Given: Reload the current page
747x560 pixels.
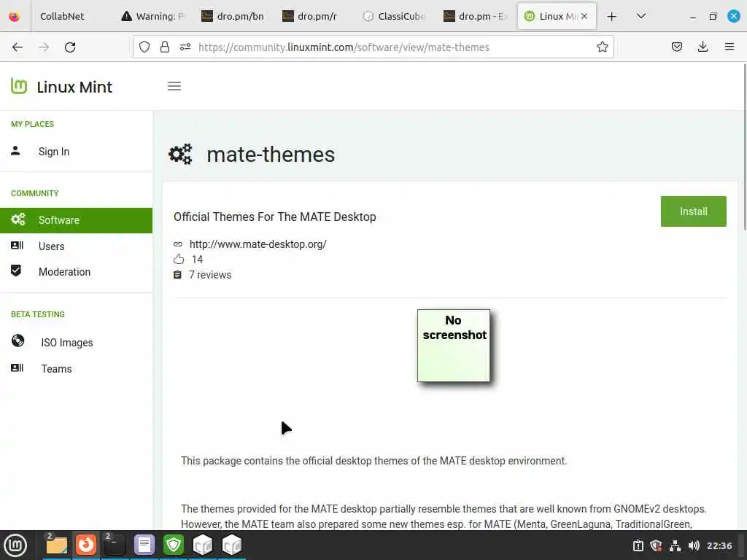Looking at the screenshot, I should click(x=70, y=47).
